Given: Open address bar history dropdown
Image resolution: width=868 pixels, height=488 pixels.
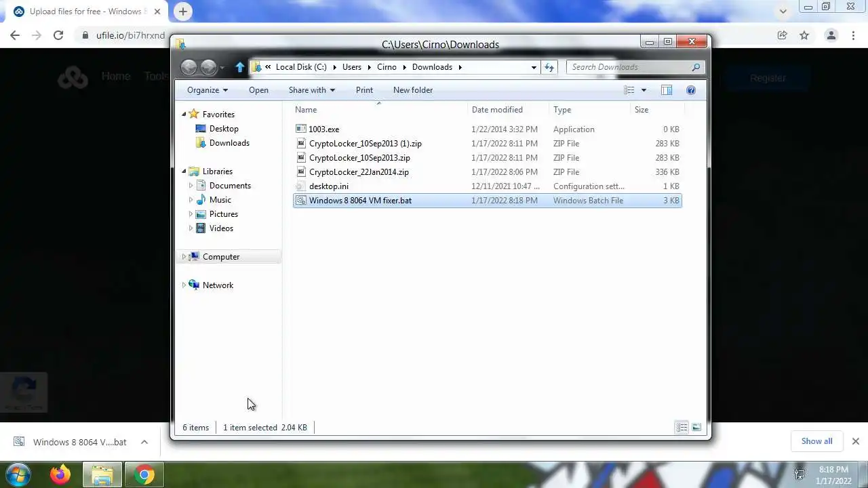Looking at the screenshot, I should [534, 67].
